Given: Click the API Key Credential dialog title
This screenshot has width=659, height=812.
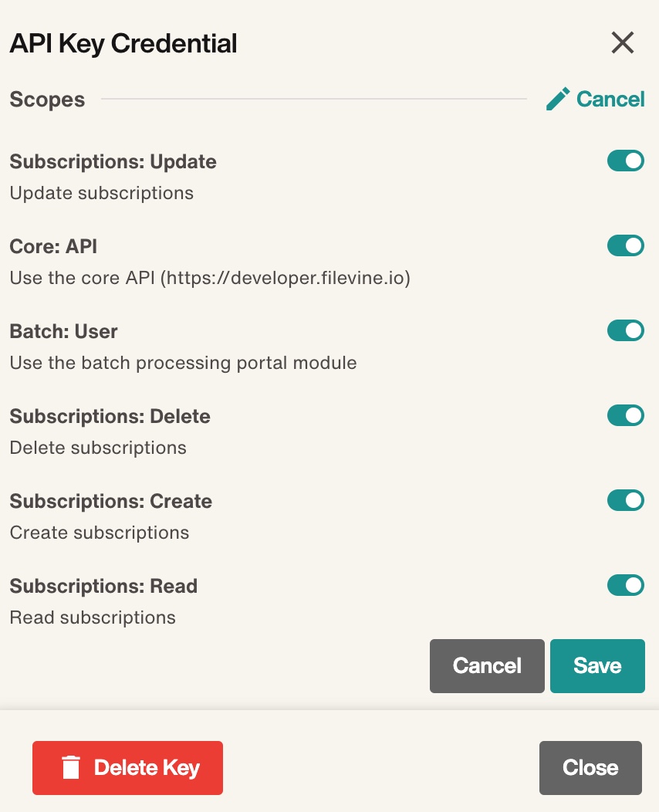Looking at the screenshot, I should pyautogui.click(x=123, y=43).
